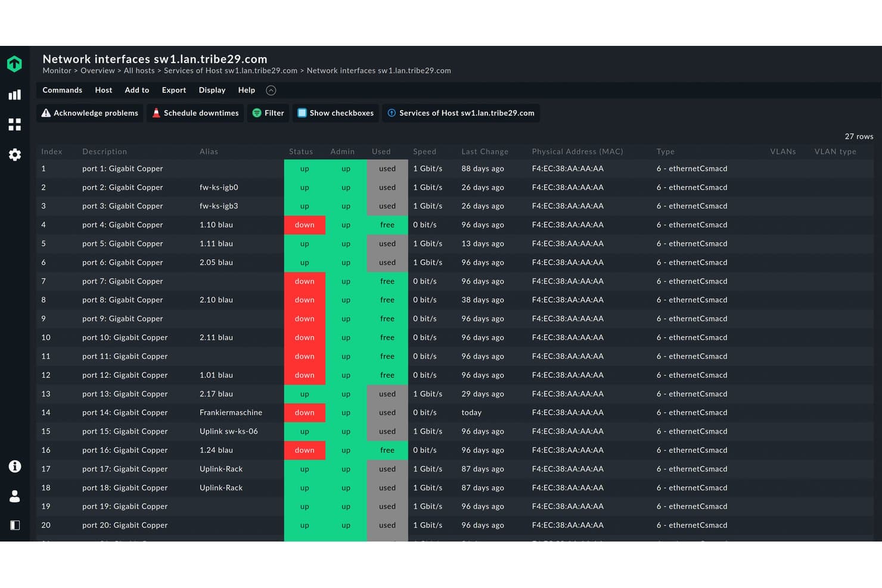Open the Help menu
Screen dimensions: 882x588
tap(247, 90)
